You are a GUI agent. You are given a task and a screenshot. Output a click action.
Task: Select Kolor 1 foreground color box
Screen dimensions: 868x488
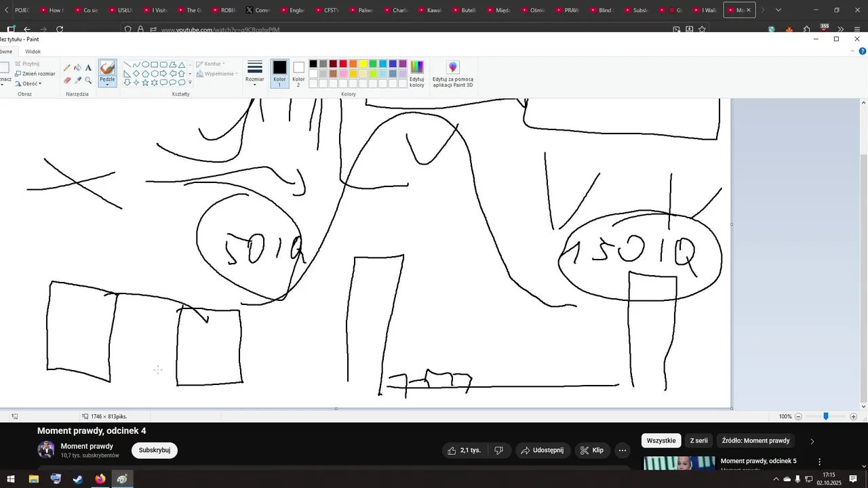pos(280,73)
